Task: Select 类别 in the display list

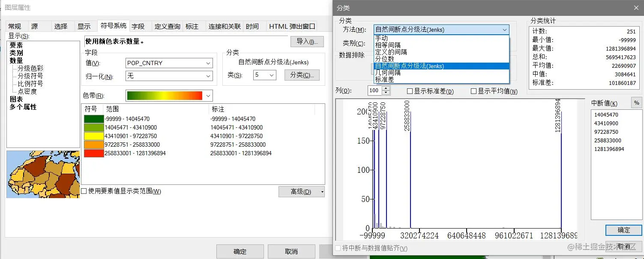Action: click(16, 53)
